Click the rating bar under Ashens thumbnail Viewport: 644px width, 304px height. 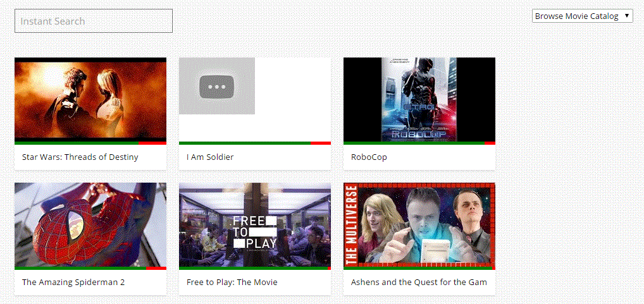419,269
